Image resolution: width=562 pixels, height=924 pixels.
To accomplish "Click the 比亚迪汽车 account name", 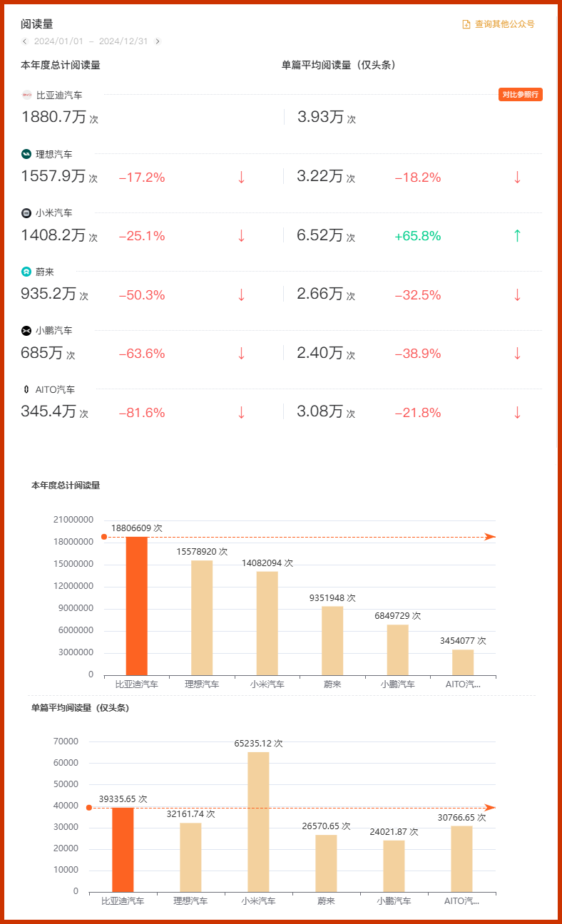I will (x=59, y=95).
